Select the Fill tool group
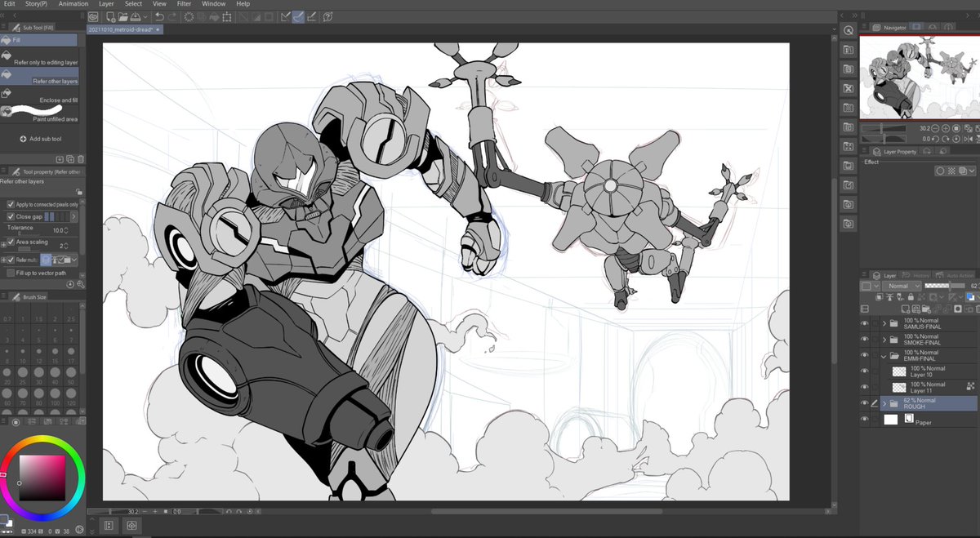 [x=39, y=39]
